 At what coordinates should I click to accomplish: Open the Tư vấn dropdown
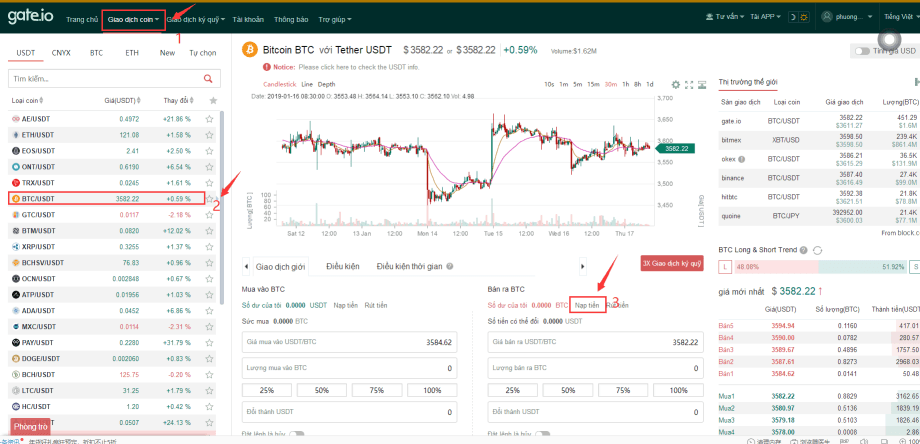click(x=726, y=18)
